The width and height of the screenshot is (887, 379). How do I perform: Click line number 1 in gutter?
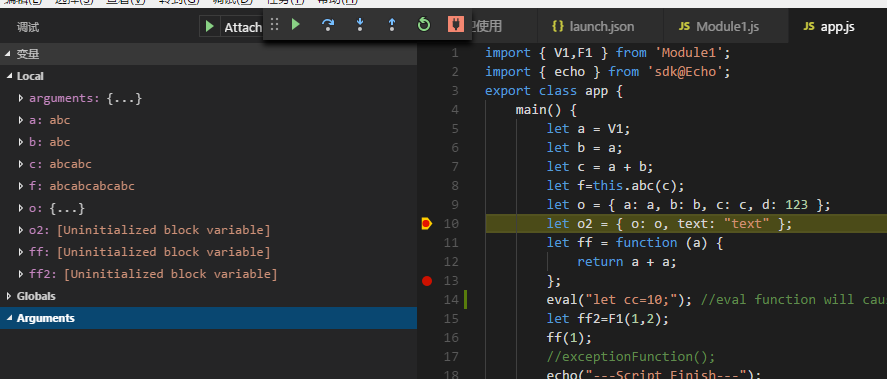(x=455, y=53)
